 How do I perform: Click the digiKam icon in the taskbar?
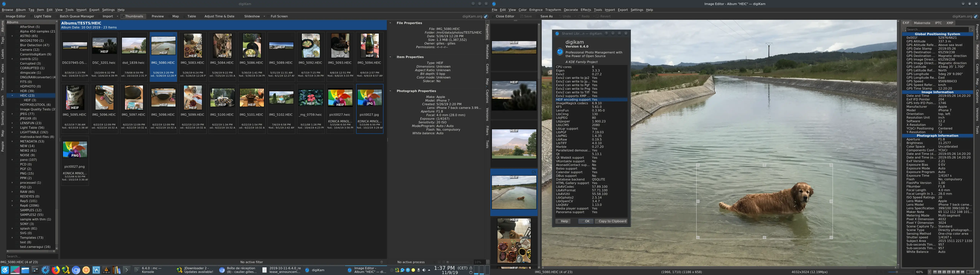point(307,270)
